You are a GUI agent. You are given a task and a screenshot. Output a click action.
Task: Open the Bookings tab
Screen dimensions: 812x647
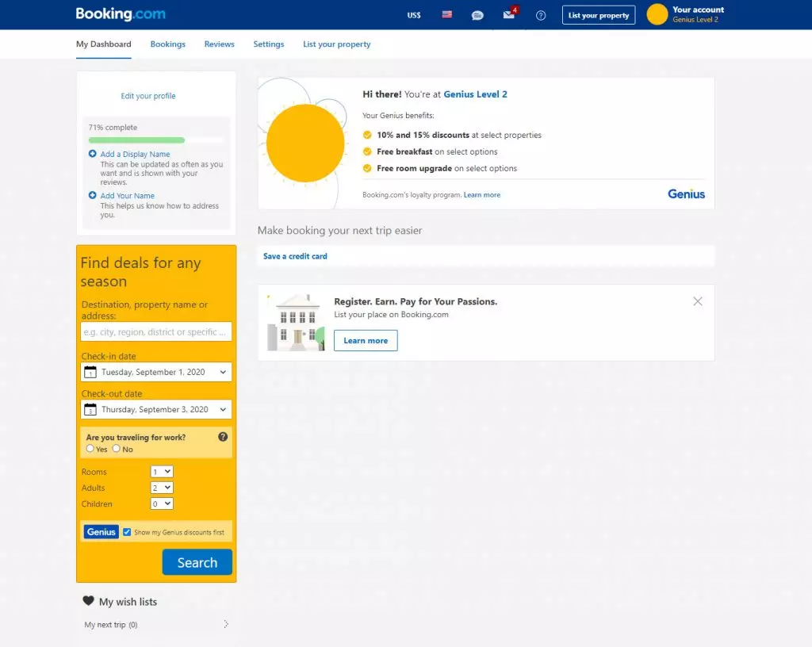(168, 44)
